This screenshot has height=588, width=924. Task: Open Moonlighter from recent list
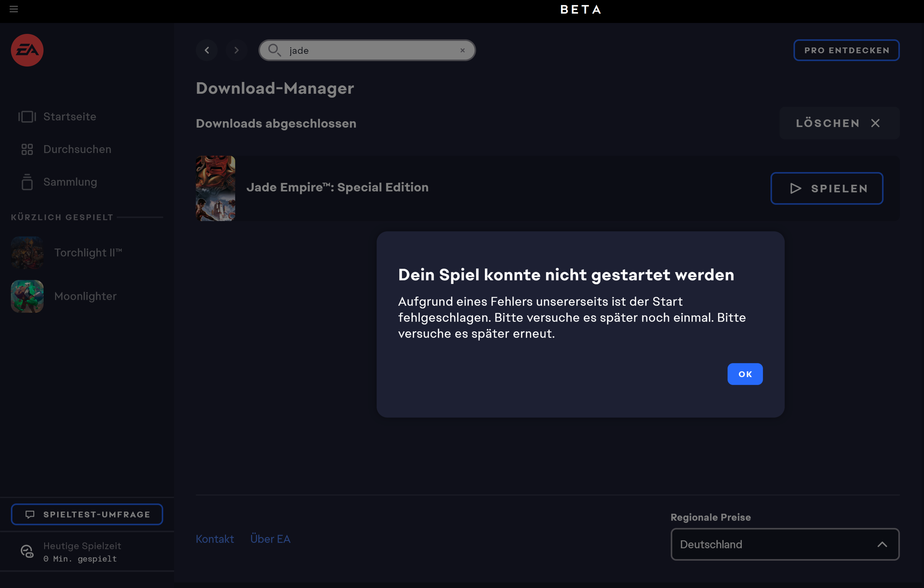click(86, 296)
